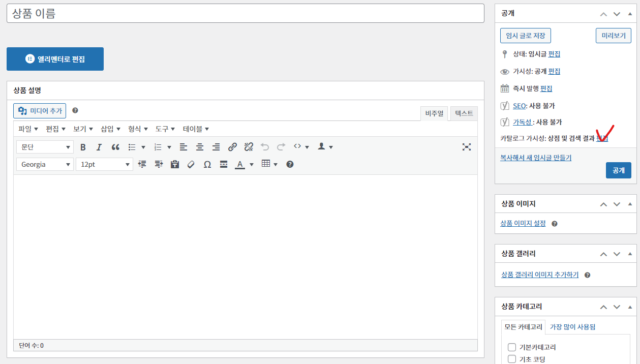Toggle bold formatting in the editor toolbar
640x364 pixels.
(83, 147)
